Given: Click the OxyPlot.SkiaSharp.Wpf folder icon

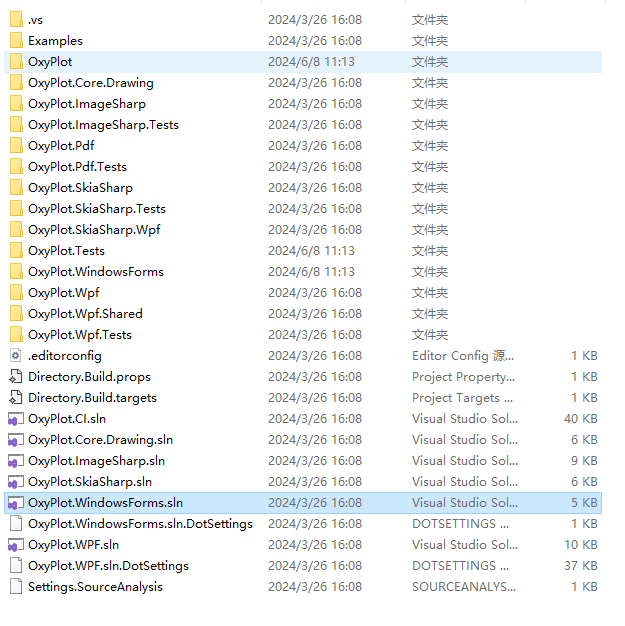Looking at the screenshot, I should [16, 230].
